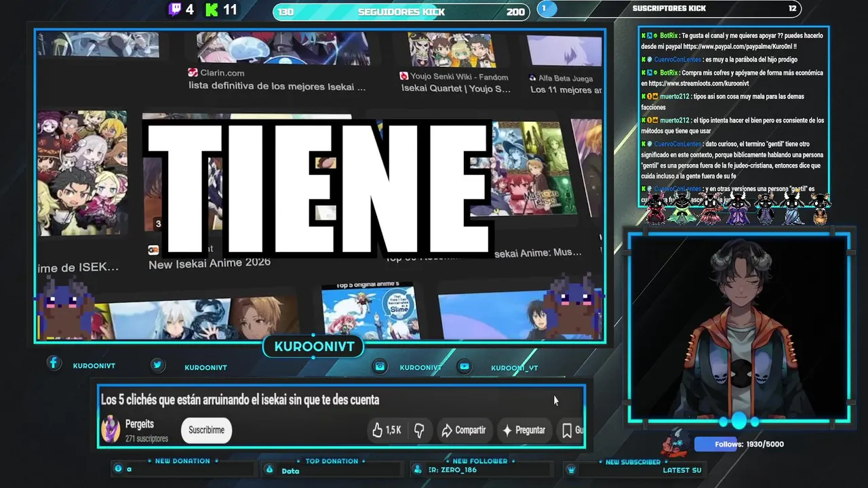Open the YouTube icon beside KUROONI_YT
The height and width of the screenshot is (488, 868).
464,366
